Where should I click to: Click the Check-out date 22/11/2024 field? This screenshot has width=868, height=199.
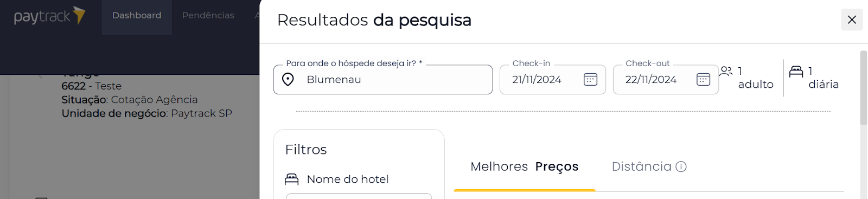[666, 80]
